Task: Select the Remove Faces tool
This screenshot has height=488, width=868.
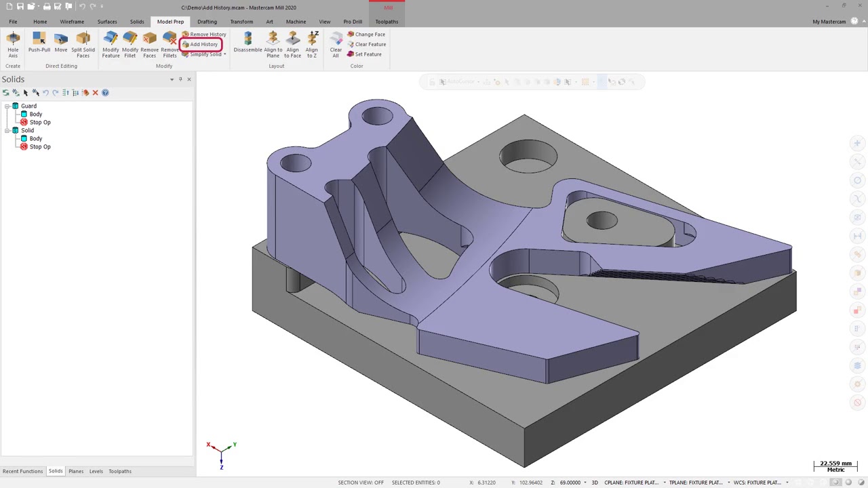Action: tap(149, 45)
